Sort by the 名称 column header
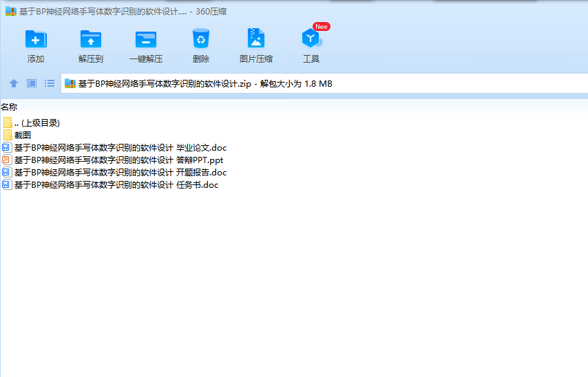588x377 pixels. (x=9, y=107)
